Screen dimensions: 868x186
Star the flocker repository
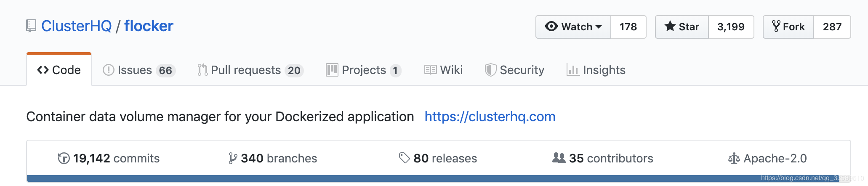pos(682,27)
